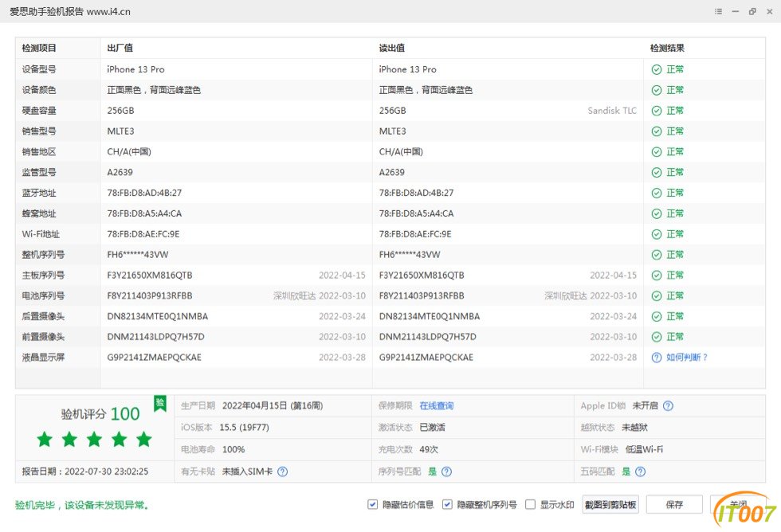
Task: Click the green check icon for 设备型号
Action: 657,69
